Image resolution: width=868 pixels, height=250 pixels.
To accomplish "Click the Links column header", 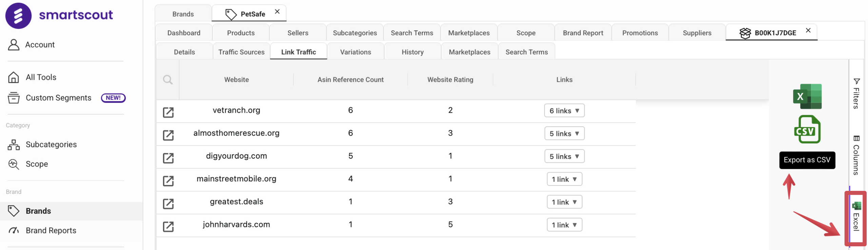I will 564,79.
